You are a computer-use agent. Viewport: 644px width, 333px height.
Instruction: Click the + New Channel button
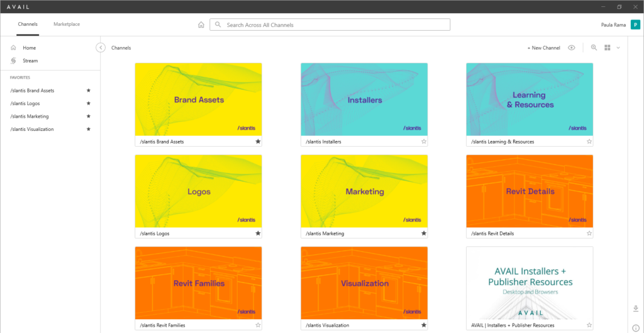click(544, 48)
